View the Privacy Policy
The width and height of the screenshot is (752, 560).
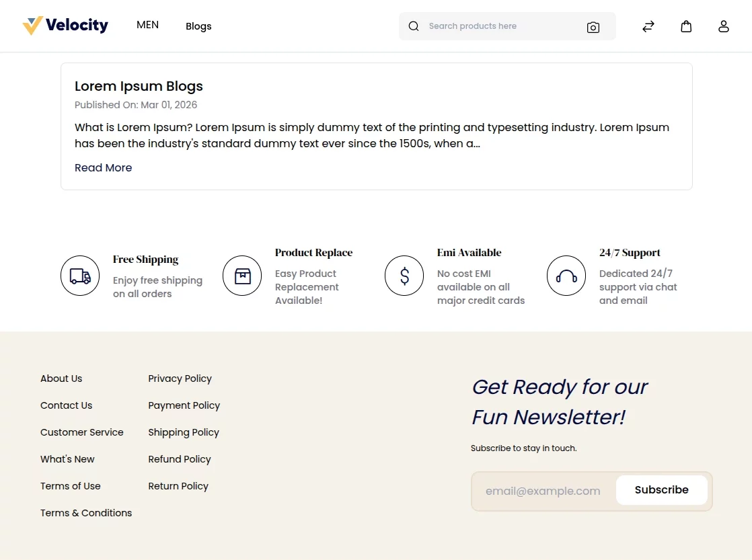(180, 378)
